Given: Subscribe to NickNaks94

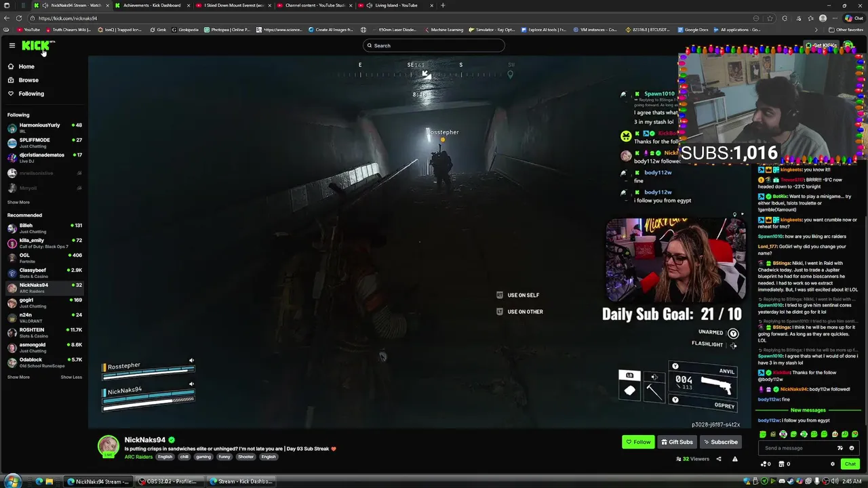Looking at the screenshot, I should coord(720,442).
